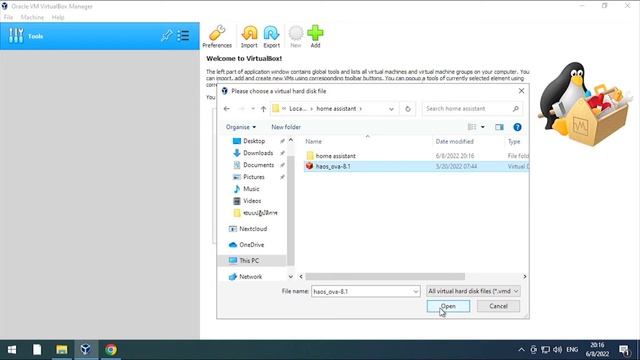Select Desktop in navigation pane
The width and height of the screenshot is (640, 360).
point(253,141)
